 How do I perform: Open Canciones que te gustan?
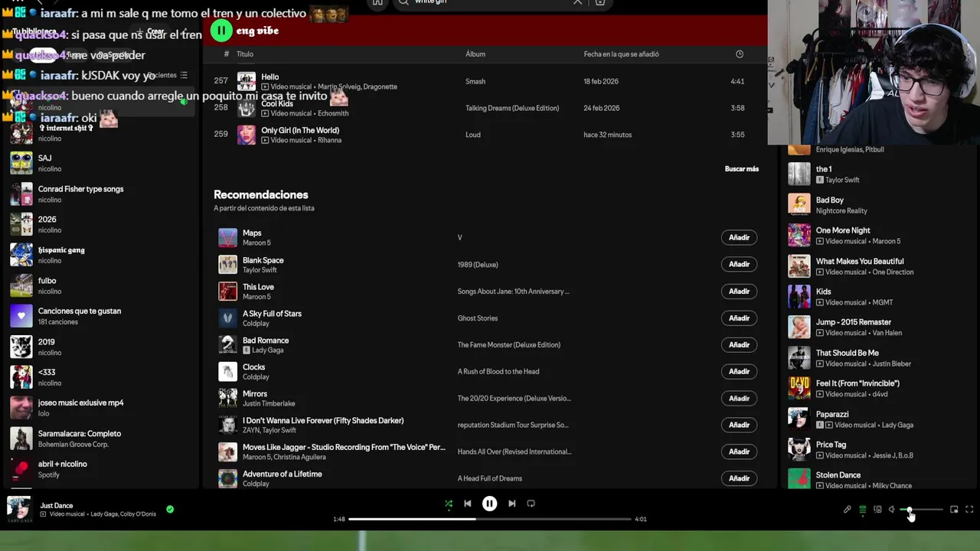pos(101,316)
